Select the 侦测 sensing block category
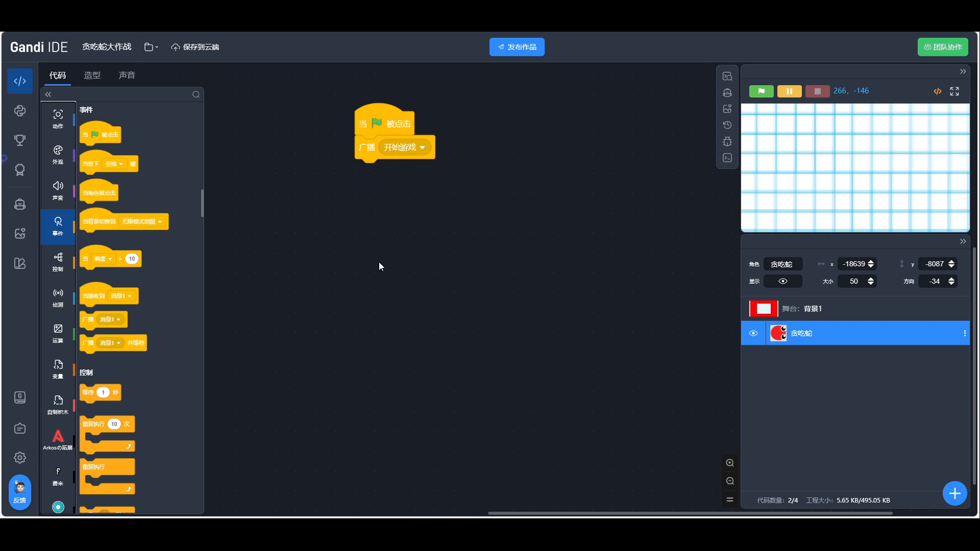Viewport: 980px width, 551px height. (x=58, y=298)
